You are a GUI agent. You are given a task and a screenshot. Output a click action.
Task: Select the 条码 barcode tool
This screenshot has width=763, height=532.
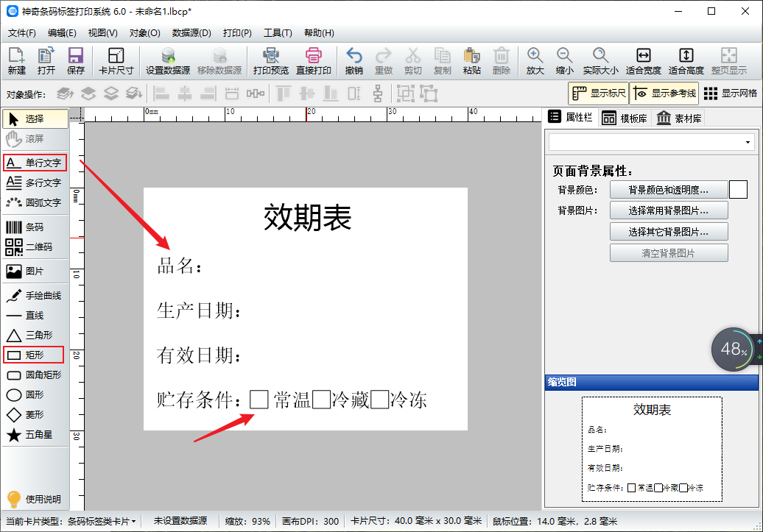tap(35, 227)
